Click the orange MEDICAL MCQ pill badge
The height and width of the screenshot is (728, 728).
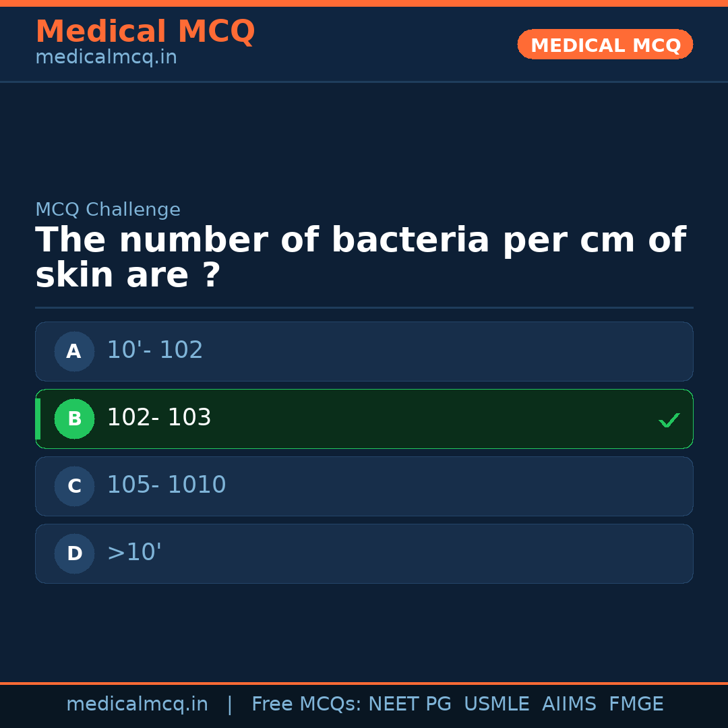(x=605, y=44)
